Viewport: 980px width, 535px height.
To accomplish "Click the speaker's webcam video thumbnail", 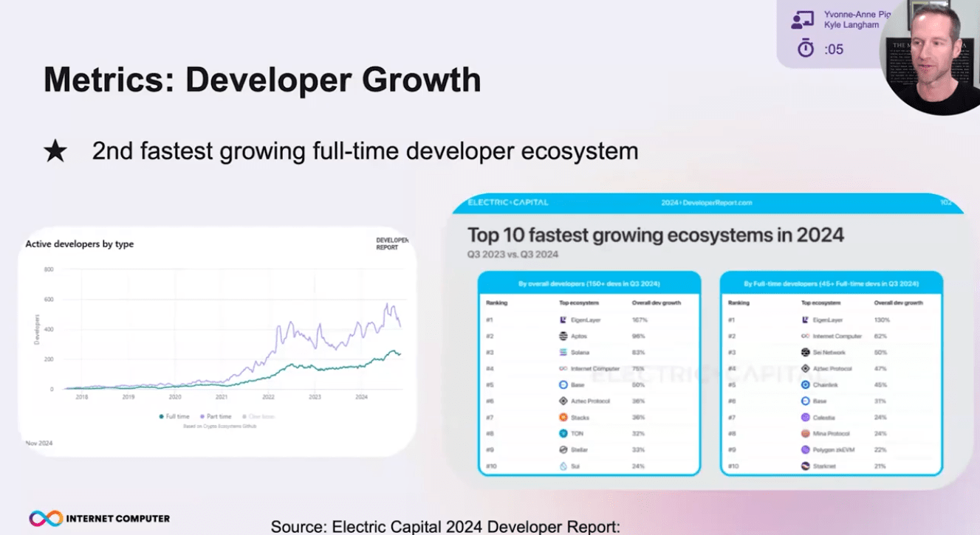I will click(x=932, y=57).
